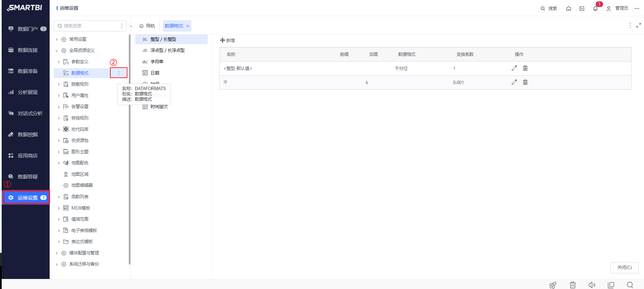Image resolution: width=644 pixels, height=289 pixels.
Task: Open the tab bar vertical dots menu
Action: click(630, 25)
